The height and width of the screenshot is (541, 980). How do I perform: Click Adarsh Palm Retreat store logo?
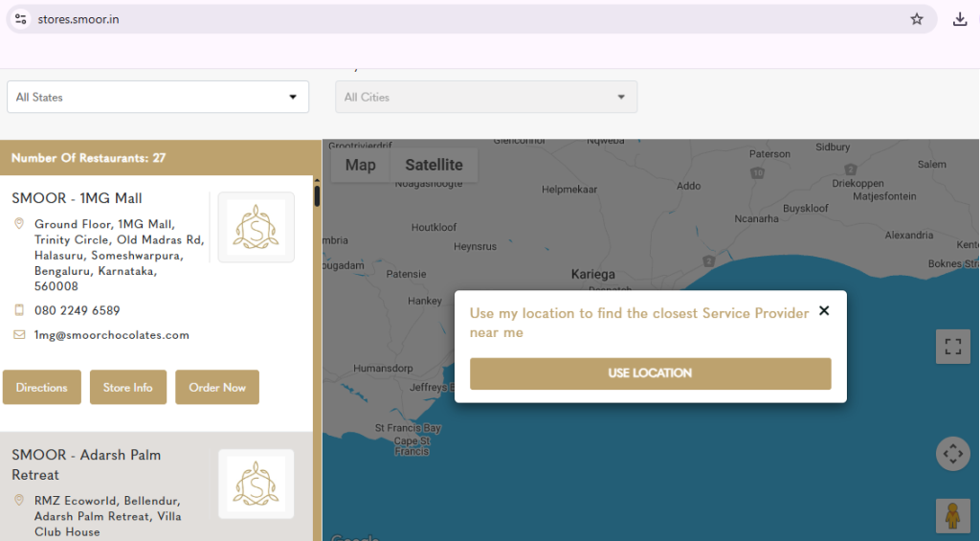[256, 485]
